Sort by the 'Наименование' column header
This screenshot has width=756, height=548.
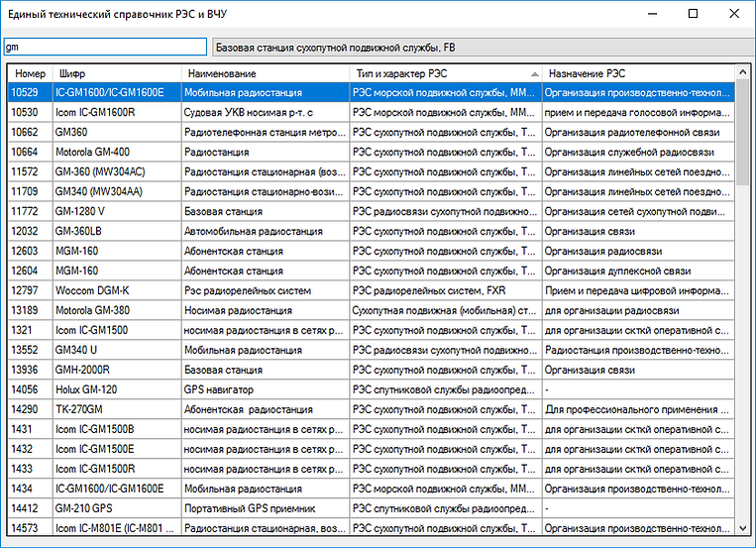[266, 73]
